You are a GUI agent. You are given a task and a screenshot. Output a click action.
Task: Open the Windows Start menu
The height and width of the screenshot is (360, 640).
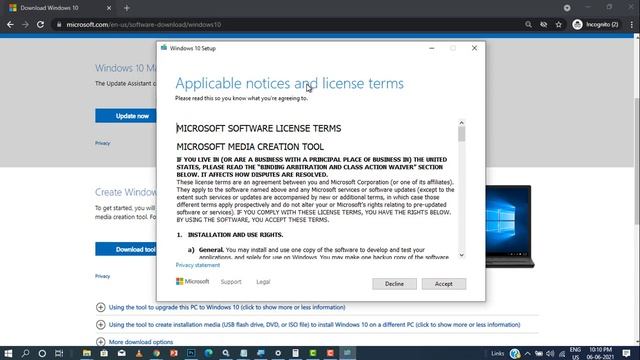point(8,353)
